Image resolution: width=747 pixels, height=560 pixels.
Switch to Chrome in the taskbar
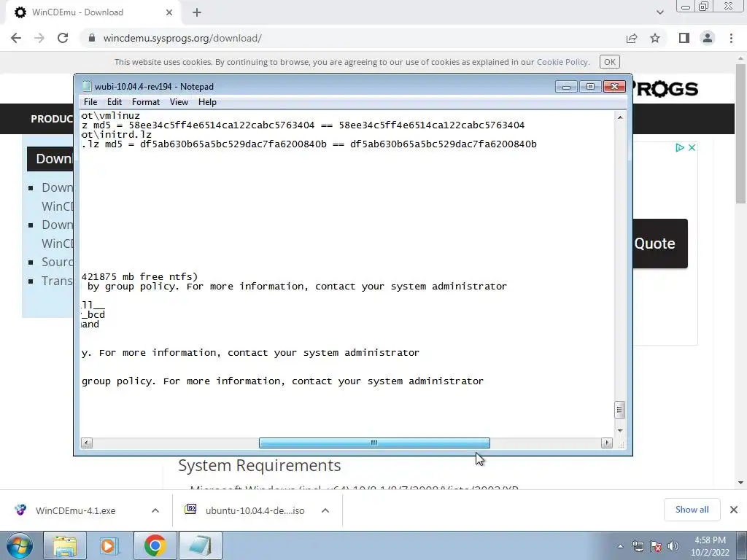(155, 545)
